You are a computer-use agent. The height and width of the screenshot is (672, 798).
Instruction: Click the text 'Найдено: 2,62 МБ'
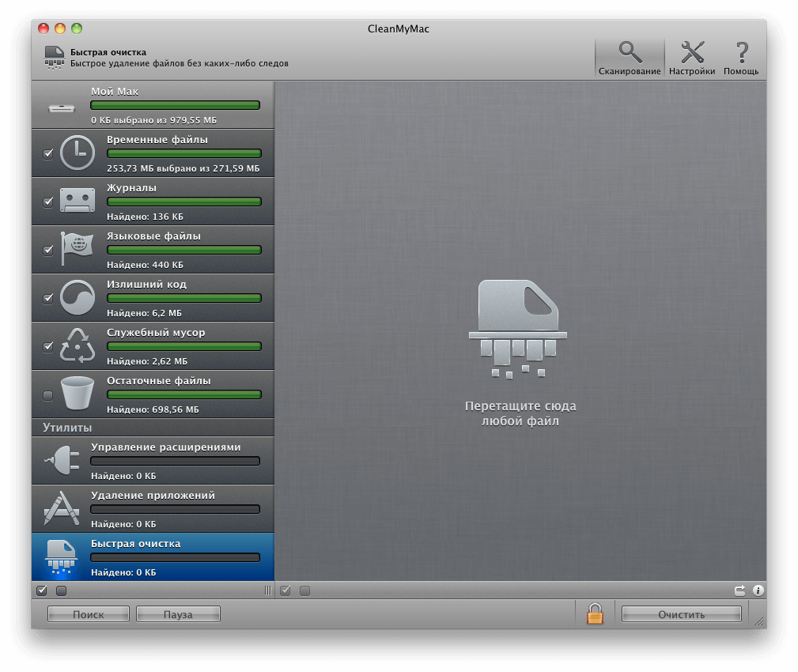[147, 361]
